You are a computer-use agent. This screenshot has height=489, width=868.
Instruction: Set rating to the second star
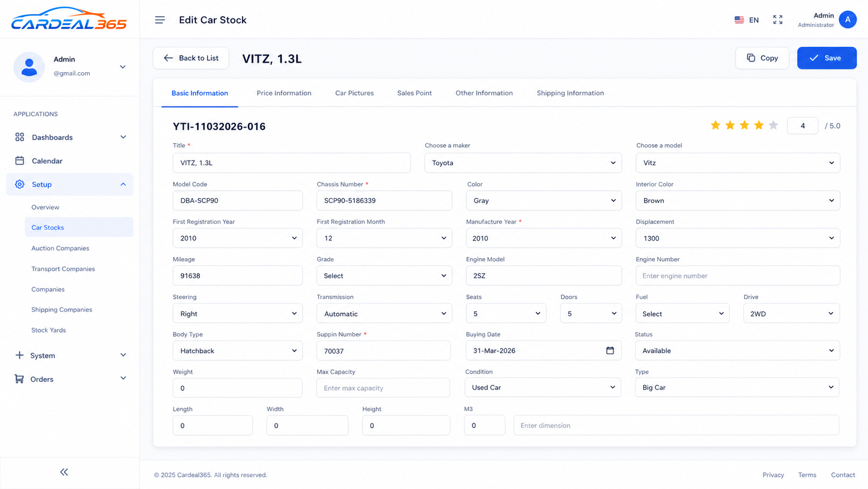730,125
